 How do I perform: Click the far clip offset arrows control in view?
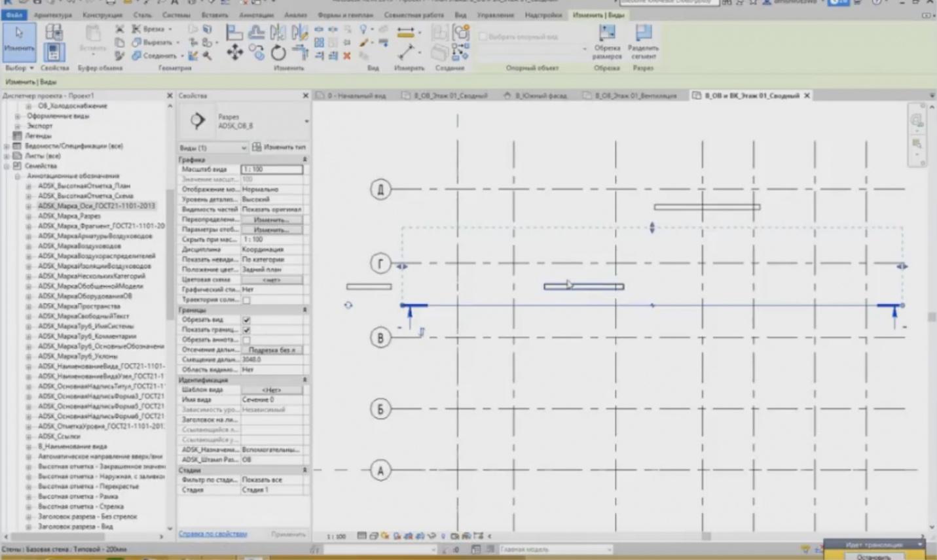[652, 228]
